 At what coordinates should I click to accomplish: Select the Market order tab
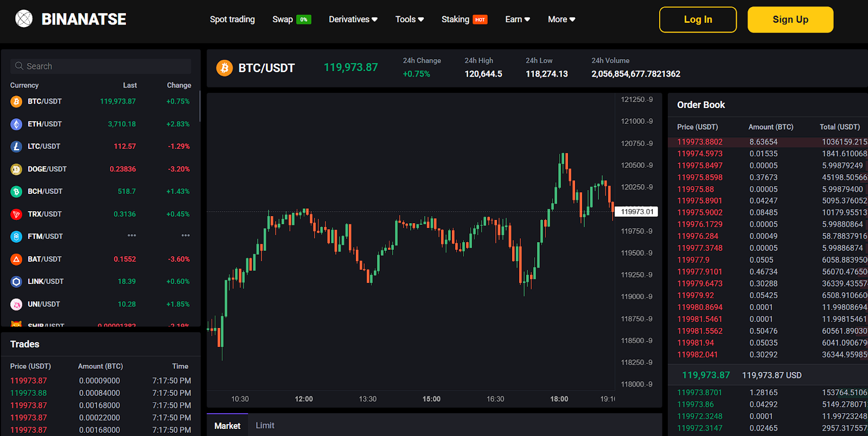click(x=227, y=426)
